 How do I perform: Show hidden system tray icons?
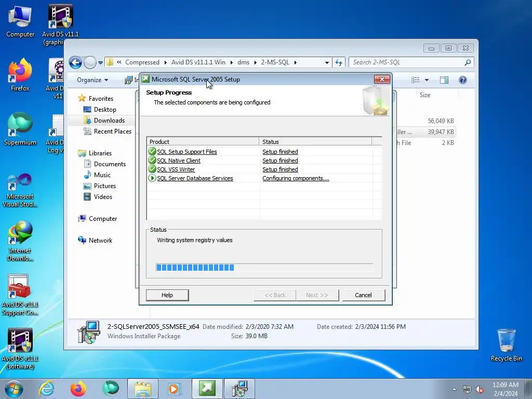click(454, 389)
